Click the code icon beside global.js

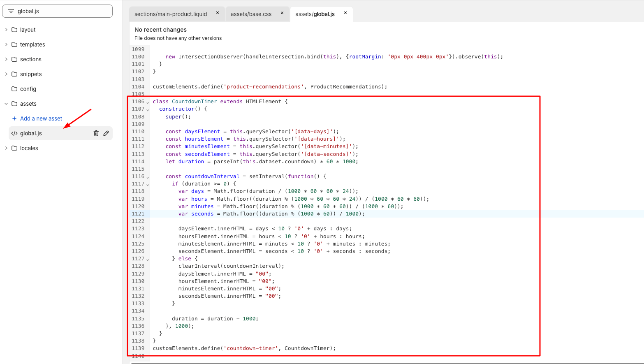tap(14, 133)
